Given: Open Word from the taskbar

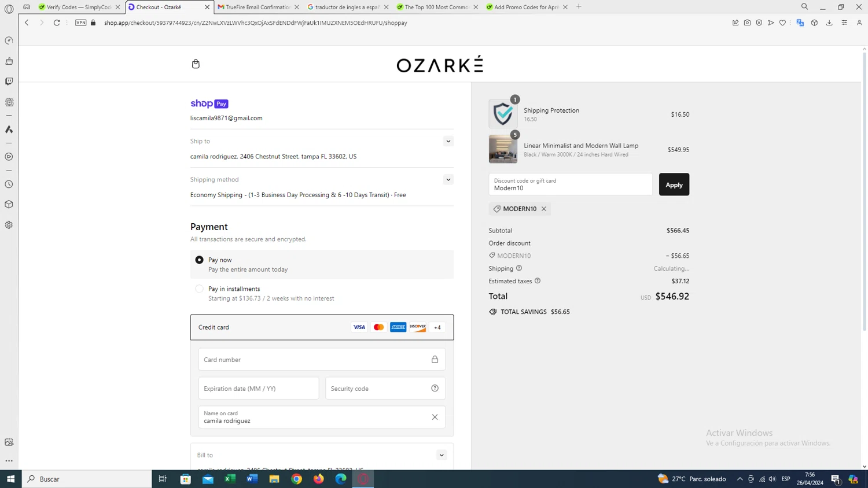Looking at the screenshot, I should coord(252,479).
